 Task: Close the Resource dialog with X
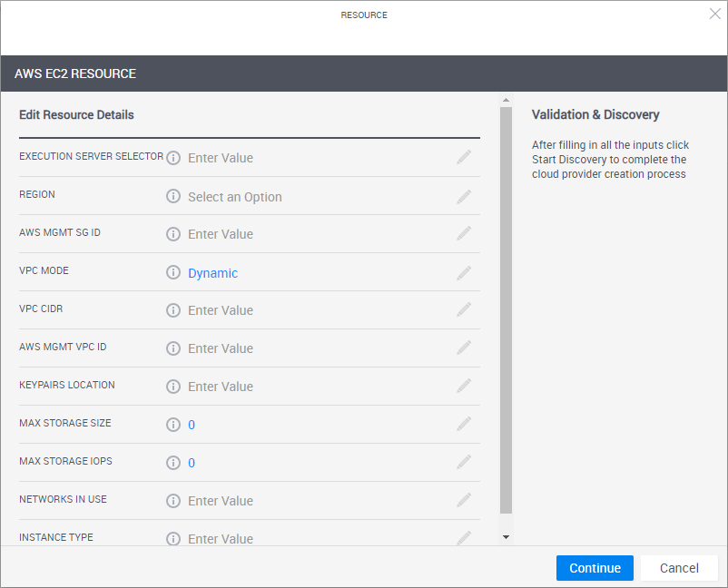pos(714,14)
